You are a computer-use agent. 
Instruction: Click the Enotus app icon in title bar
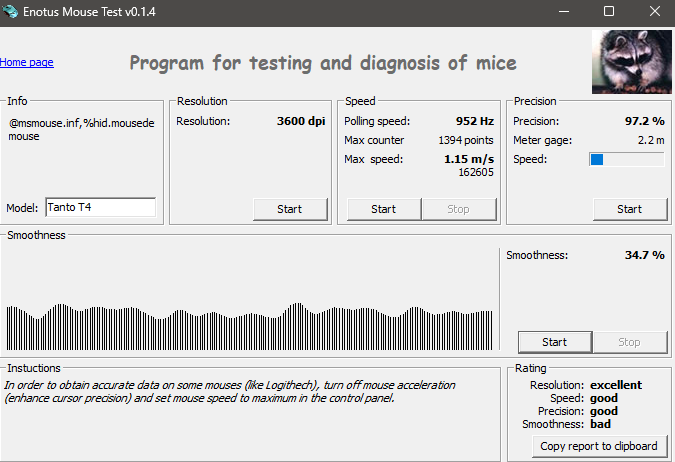click(10, 11)
